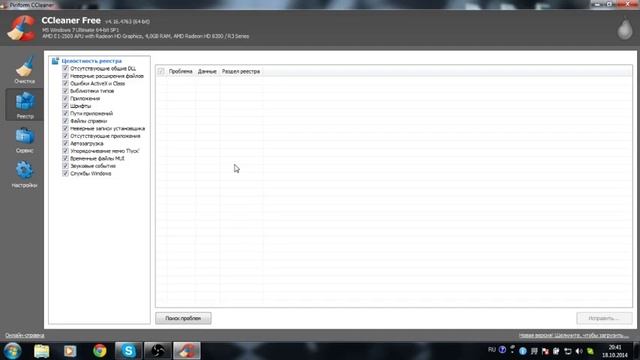Click the green tray icon near clock
This screenshot has height=360, width=640.
[x=591, y=351]
